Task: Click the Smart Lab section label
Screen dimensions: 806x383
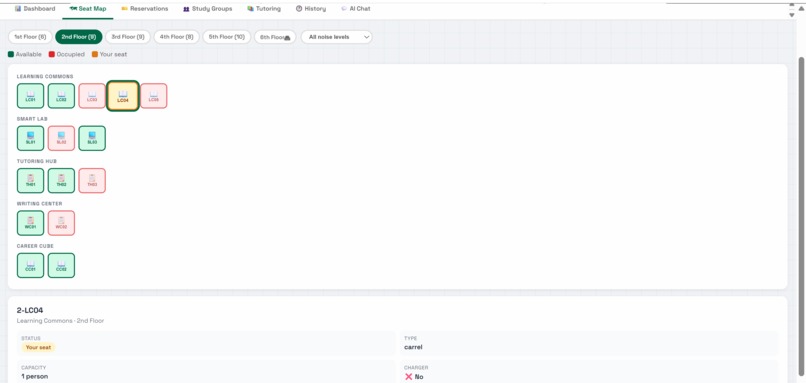Action: [x=32, y=119]
